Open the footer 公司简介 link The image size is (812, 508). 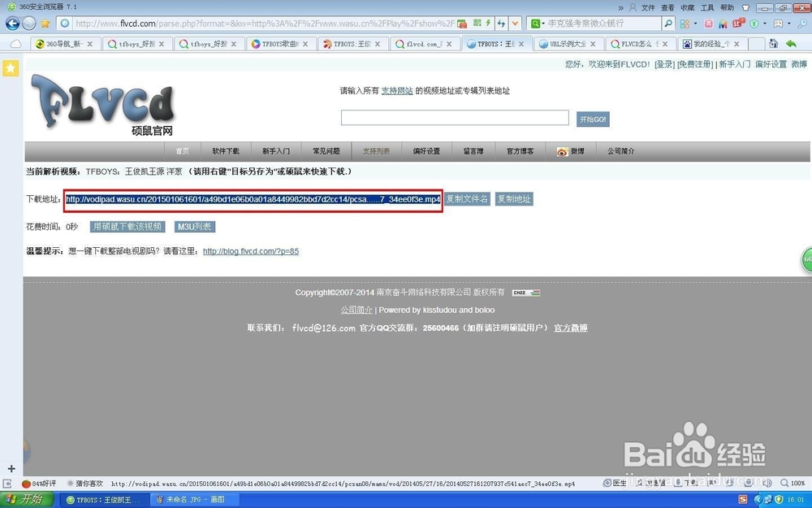point(356,310)
